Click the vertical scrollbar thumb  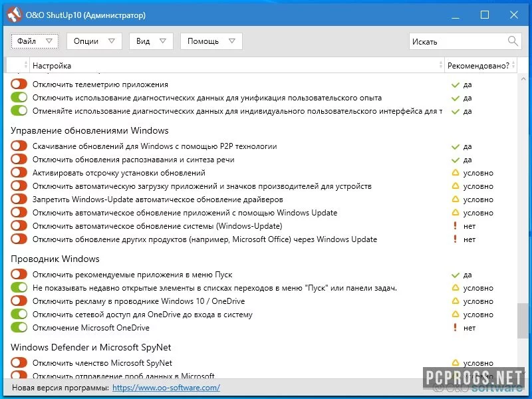click(523, 321)
